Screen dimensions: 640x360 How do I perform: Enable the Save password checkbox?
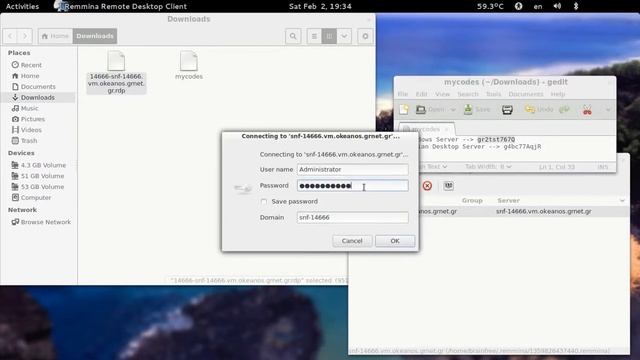tap(264, 202)
